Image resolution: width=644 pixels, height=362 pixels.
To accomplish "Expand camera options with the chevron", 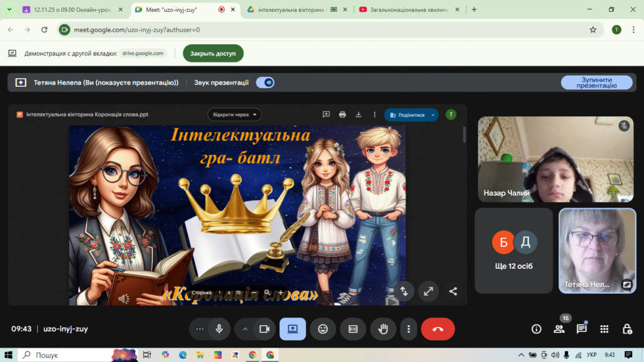I will click(245, 329).
